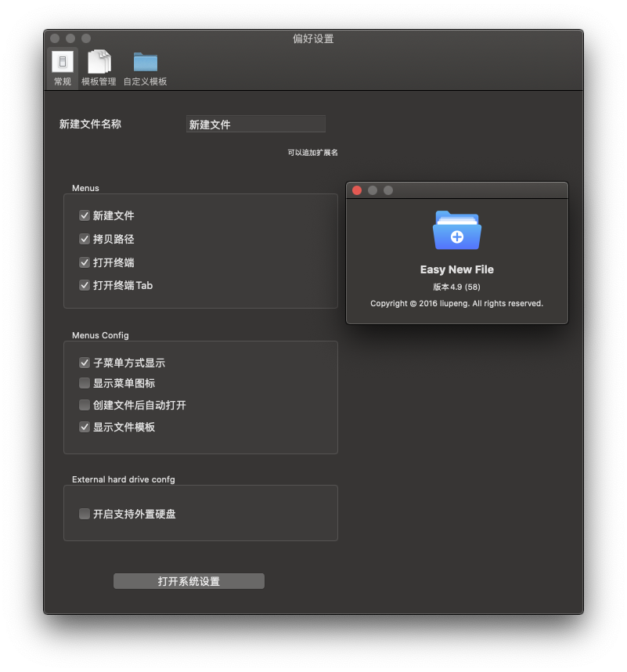Switch to the 模板管理 tab
The width and height of the screenshot is (627, 672).
[x=99, y=68]
